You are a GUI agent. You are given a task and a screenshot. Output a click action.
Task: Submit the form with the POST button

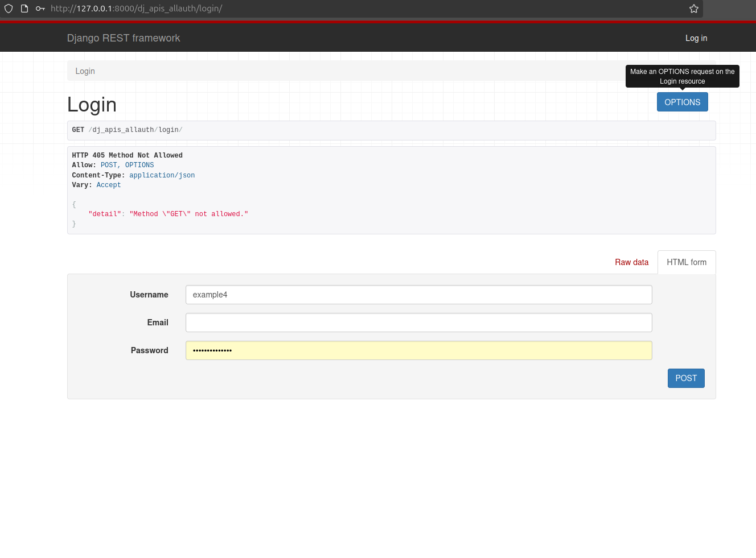686,378
